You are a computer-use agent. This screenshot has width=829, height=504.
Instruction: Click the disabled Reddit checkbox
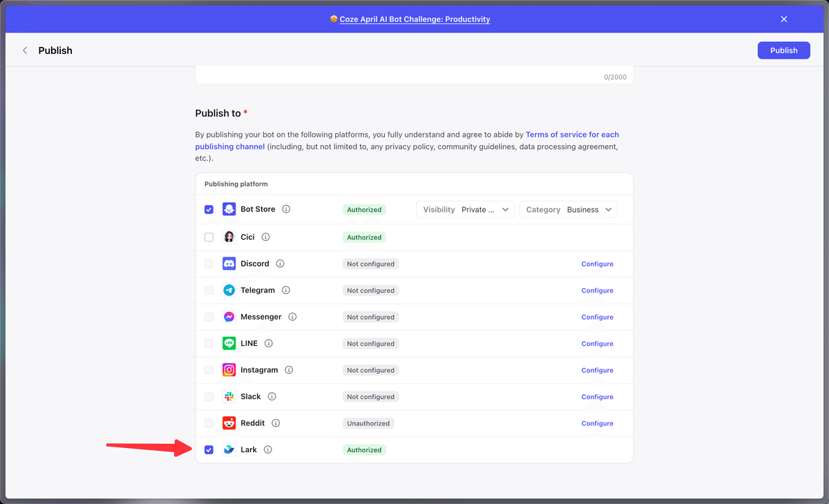[209, 423]
